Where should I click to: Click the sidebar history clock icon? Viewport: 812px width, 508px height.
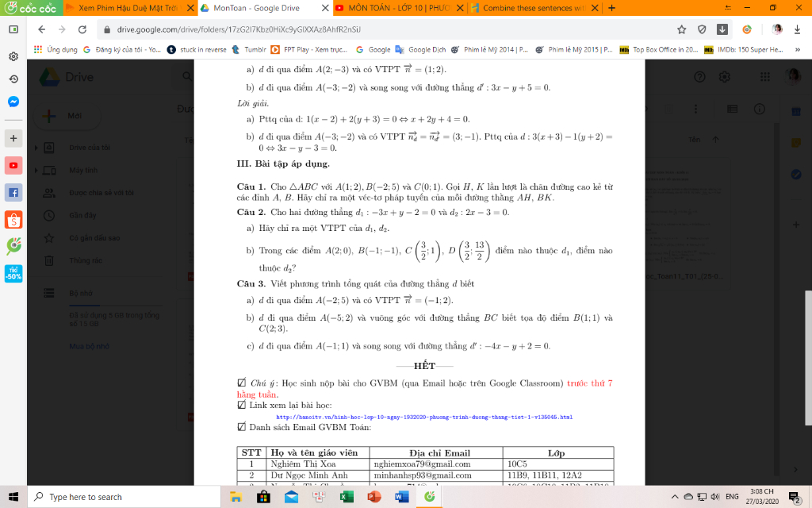coord(13,79)
